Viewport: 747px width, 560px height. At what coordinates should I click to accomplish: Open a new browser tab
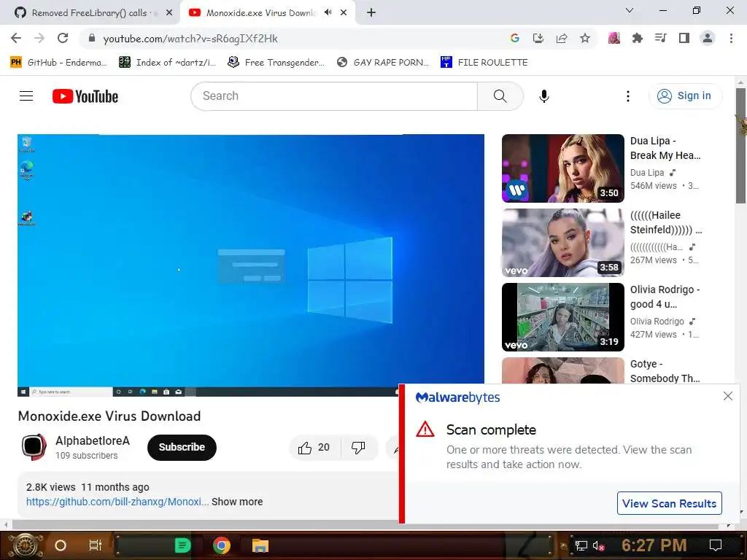(x=371, y=13)
